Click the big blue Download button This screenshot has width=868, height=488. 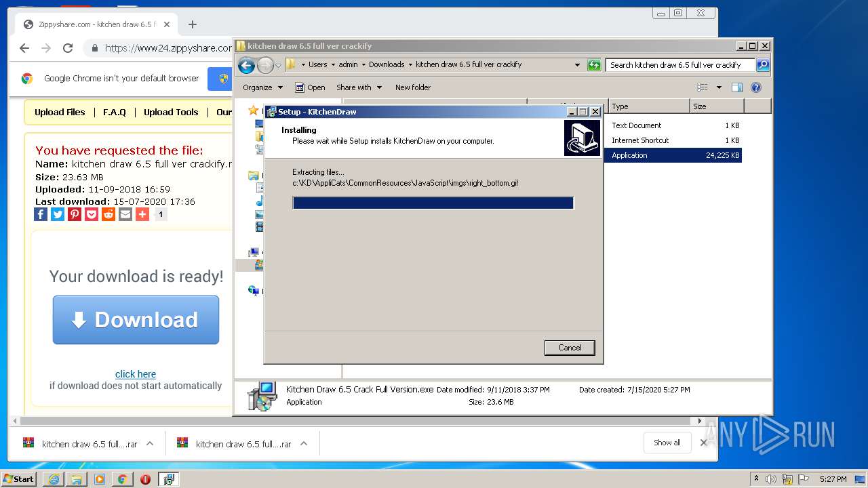pyautogui.click(x=136, y=320)
